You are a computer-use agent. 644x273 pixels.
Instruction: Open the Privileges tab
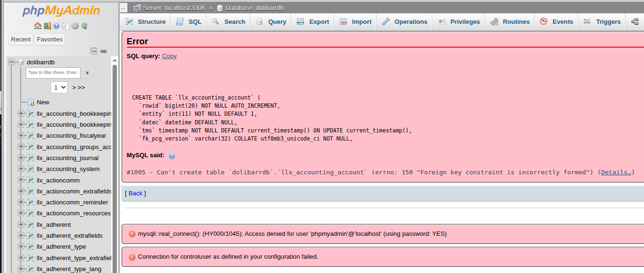point(459,21)
